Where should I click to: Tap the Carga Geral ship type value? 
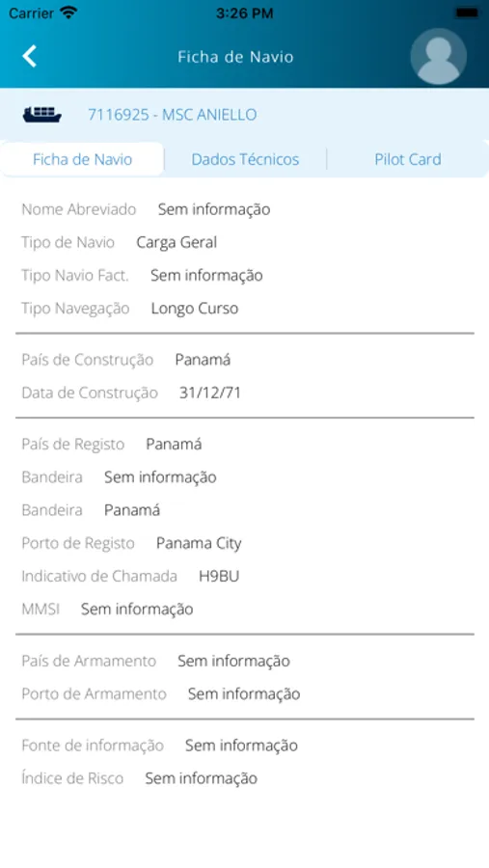click(177, 242)
